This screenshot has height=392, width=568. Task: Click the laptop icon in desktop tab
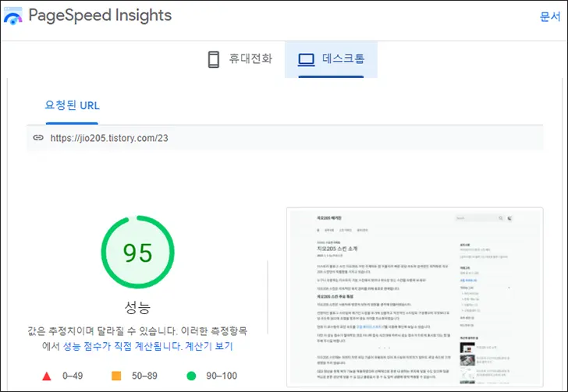pos(306,60)
